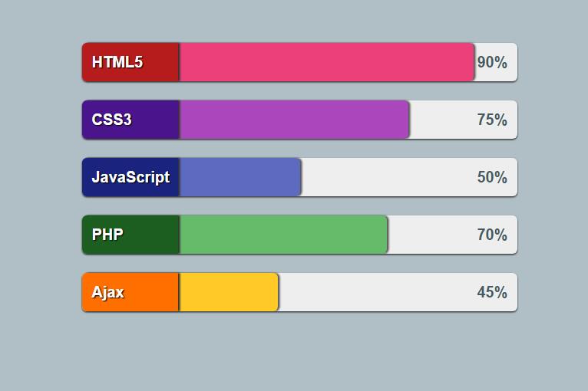Click the 45% value text
Screen dimensions: 588x391
(492, 292)
